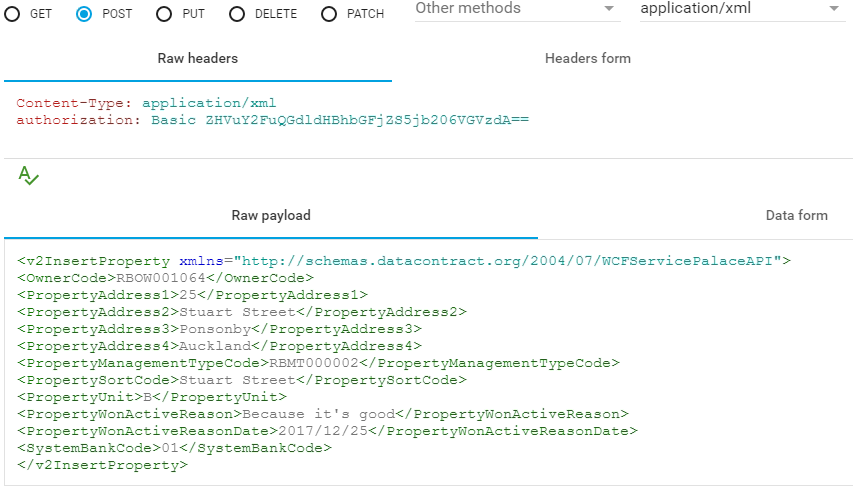853x496 pixels.
Task: Click the xmlns schema URL in payload
Action: coord(507,261)
